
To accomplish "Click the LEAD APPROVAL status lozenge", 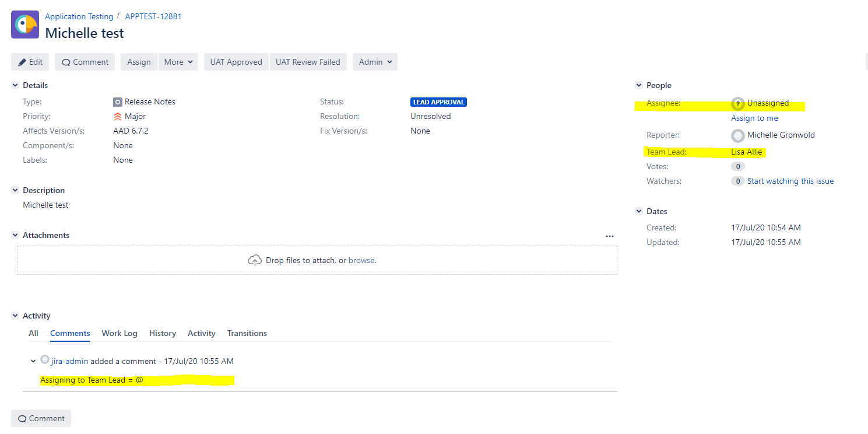I will pos(438,102).
